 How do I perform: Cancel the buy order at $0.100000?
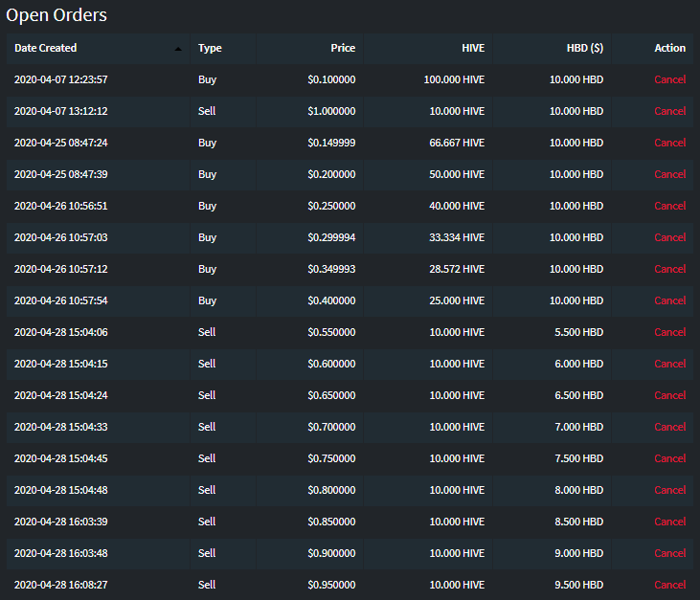pos(669,79)
